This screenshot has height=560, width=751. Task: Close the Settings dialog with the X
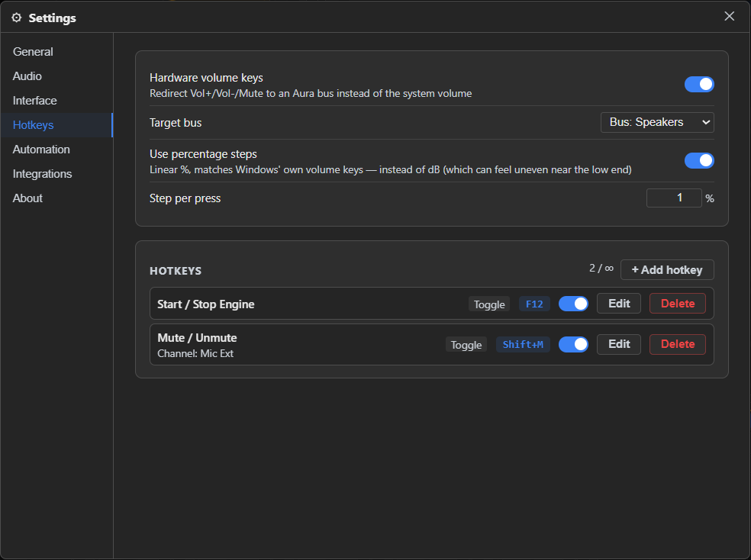[x=729, y=16]
